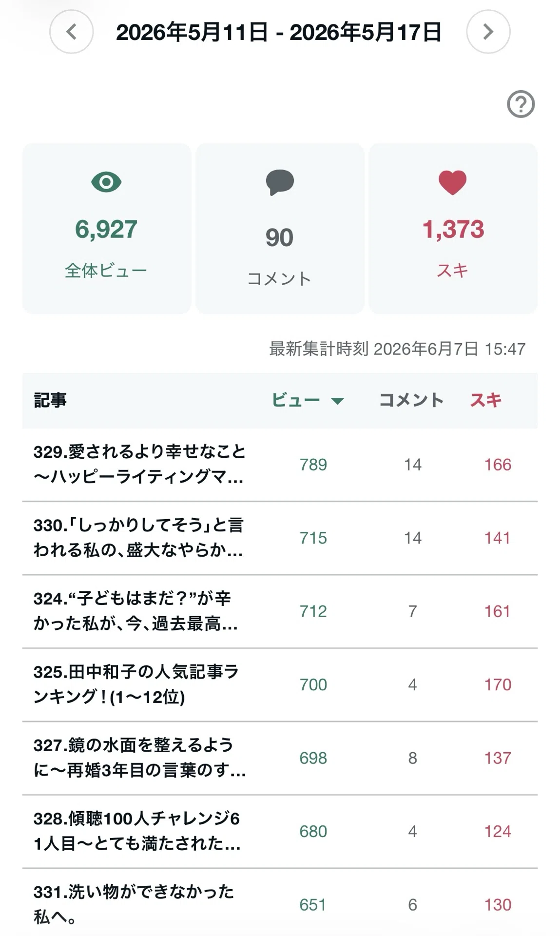Sort table by スキ column
The image size is (560, 936).
[485, 400]
